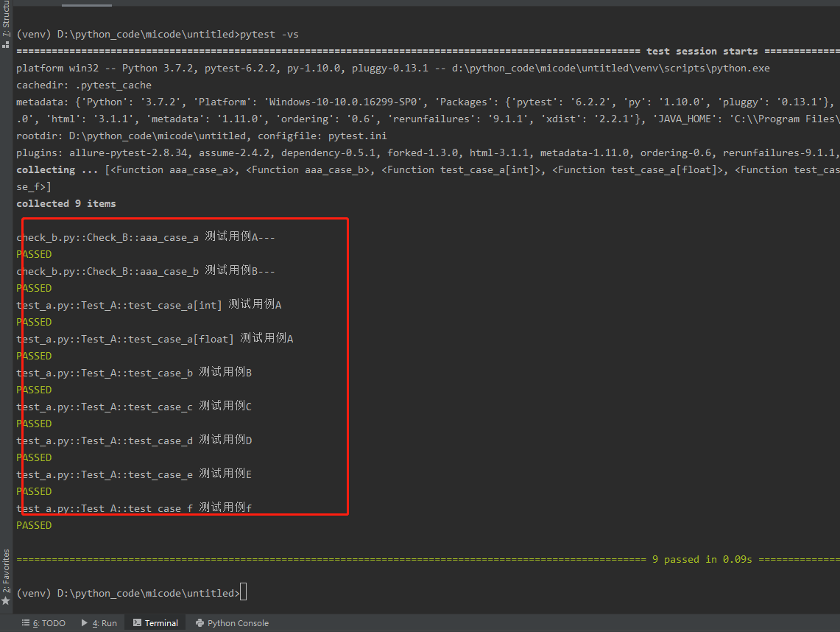The height and width of the screenshot is (632, 840).
Task: Click the Terminal tab icon
Action: 137,623
